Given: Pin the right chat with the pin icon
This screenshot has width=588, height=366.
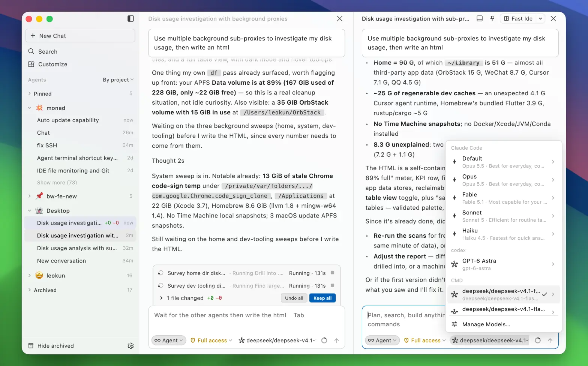Looking at the screenshot, I should tap(492, 18).
